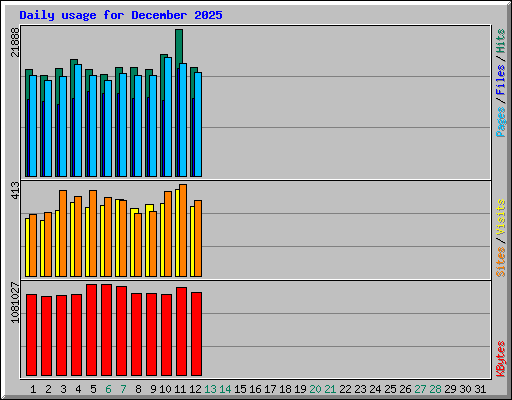Click the cyan Pages bar for day 10

[x=168, y=117]
